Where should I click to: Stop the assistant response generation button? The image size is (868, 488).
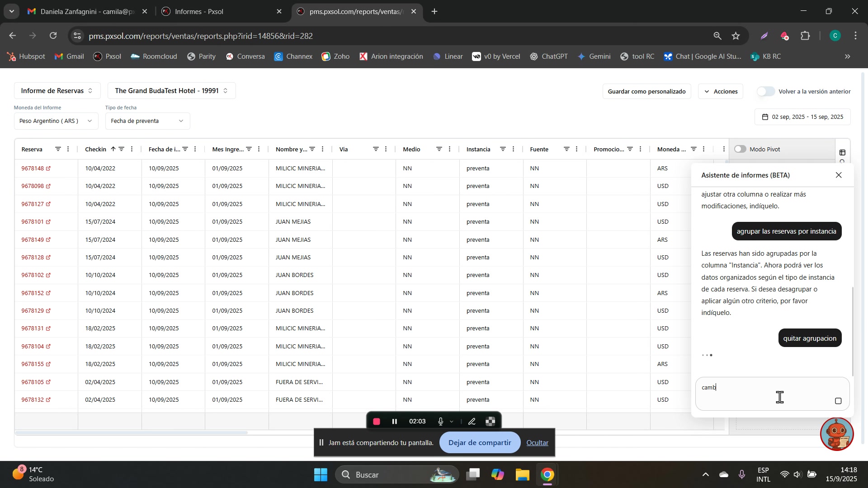tap(838, 401)
